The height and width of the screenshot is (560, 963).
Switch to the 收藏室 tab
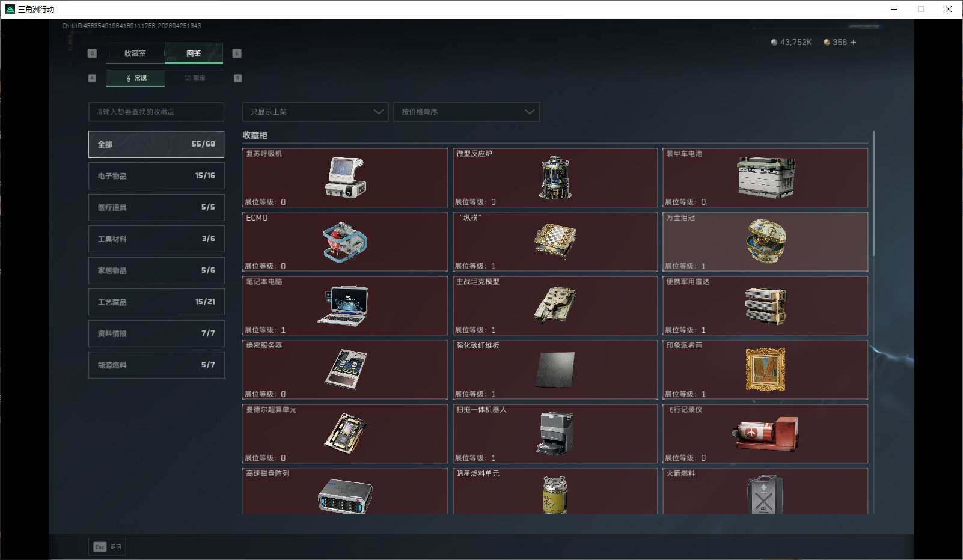click(x=135, y=53)
